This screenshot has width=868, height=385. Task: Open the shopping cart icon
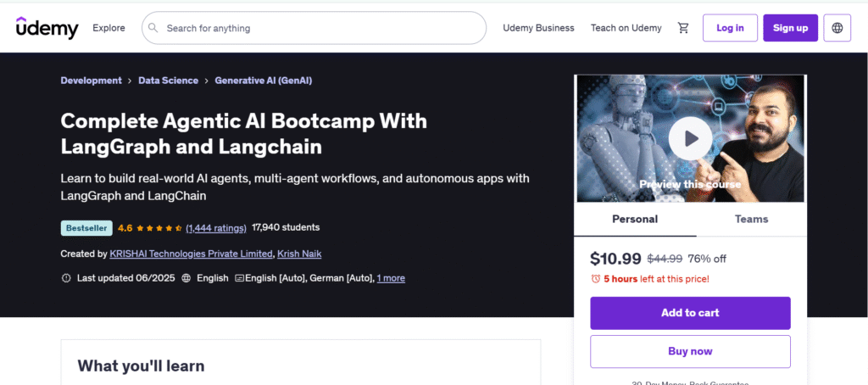[x=683, y=28]
